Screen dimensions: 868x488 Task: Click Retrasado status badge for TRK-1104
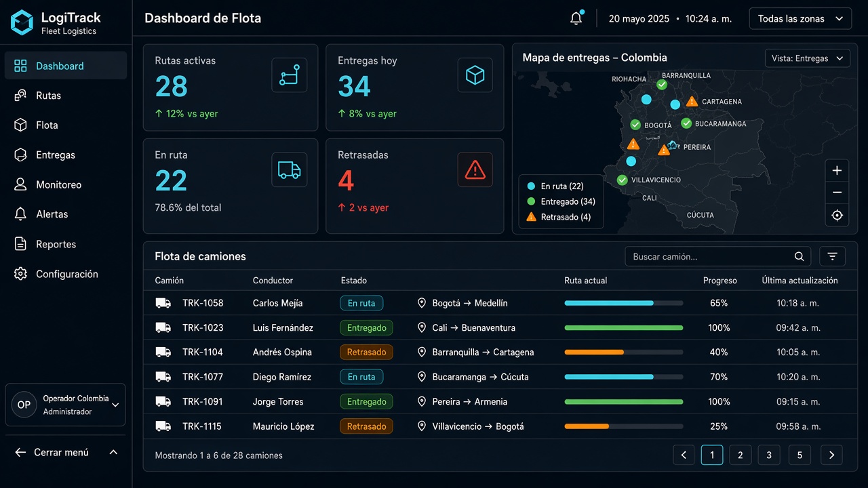pos(366,352)
